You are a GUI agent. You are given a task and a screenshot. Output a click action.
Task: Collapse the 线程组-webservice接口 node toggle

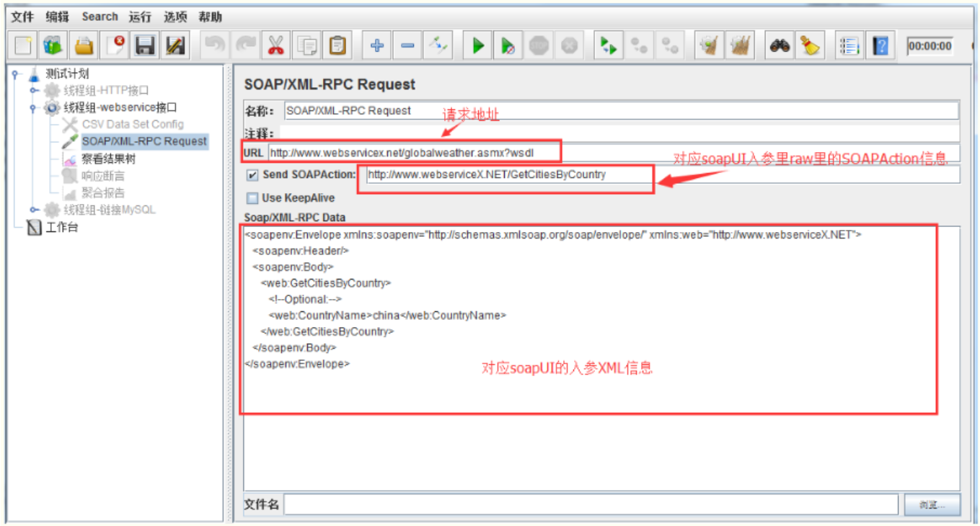34,108
